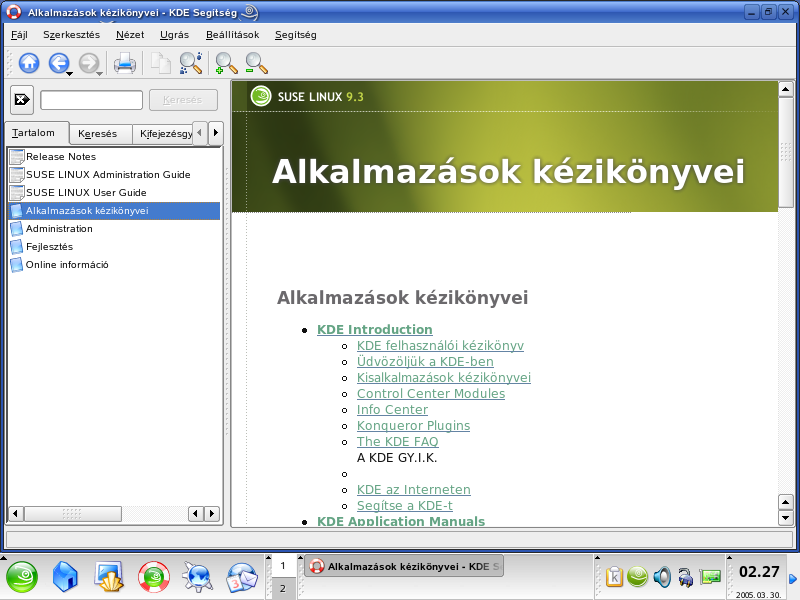Open the volume speaker tray icon
Viewport: 800px width, 600px height.
point(662,577)
